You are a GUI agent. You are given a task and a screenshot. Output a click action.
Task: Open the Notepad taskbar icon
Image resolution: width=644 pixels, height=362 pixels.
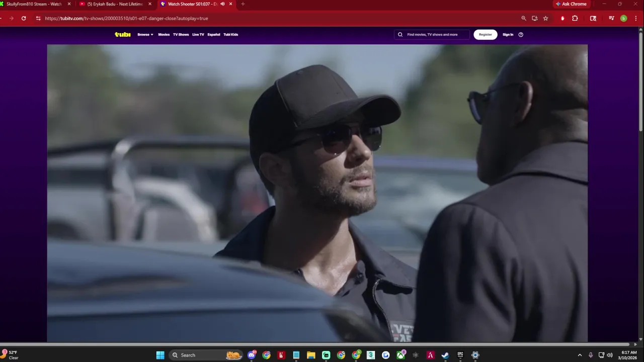coord(296,355)
